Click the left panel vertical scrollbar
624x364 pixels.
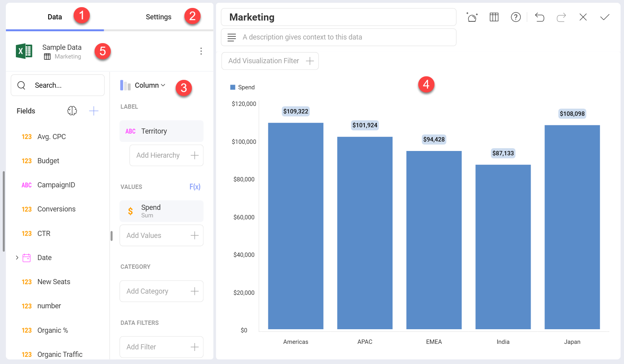tap(4, 211)
